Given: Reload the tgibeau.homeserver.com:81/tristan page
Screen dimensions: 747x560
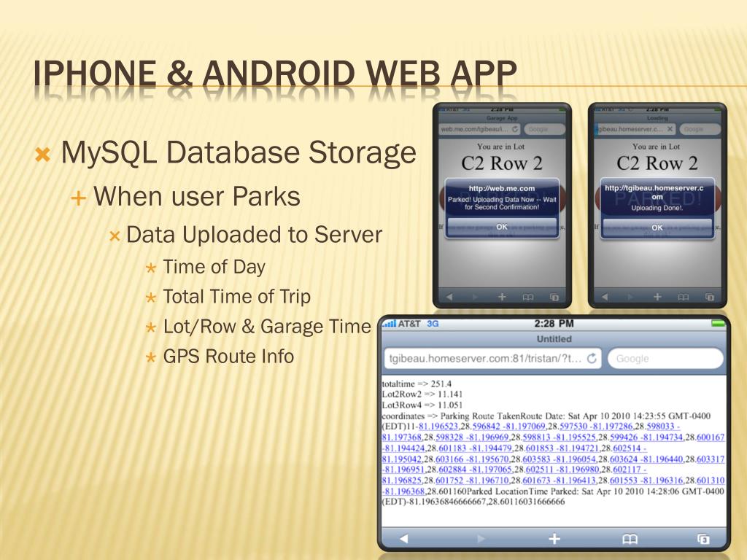Looking at the screenshot, I should [x=592, y=358].
